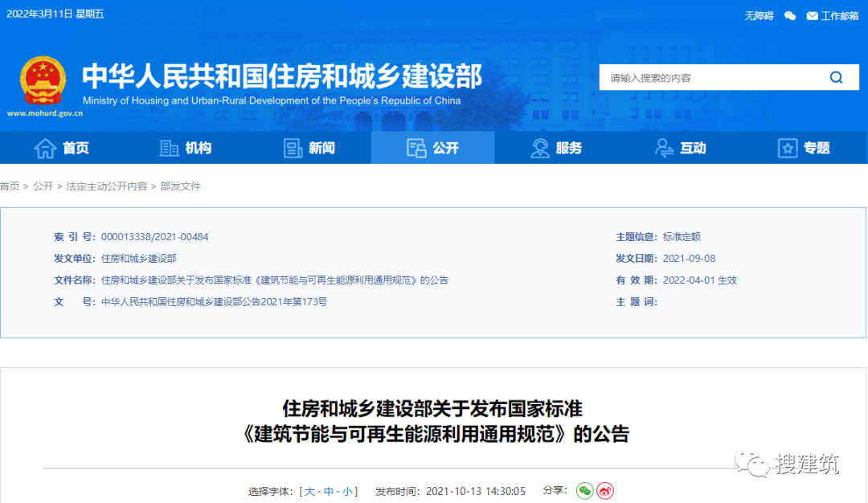This screenshot has width=868, height=503.
Task: Open the 工作邮箱 envelope icon
Action: tap(812, 15)
